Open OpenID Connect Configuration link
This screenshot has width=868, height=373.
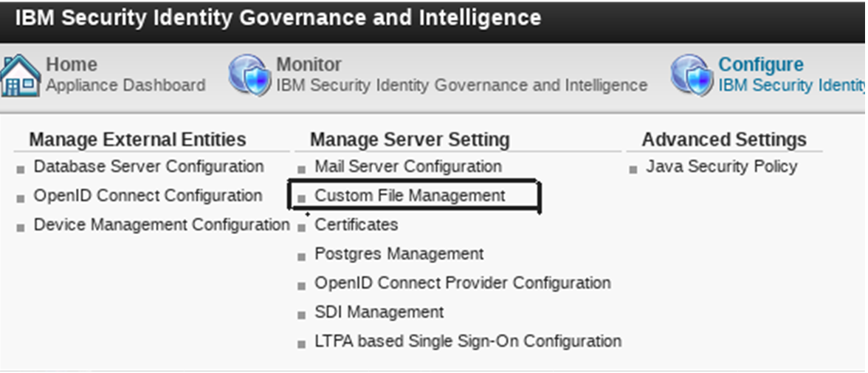(148, 196)
